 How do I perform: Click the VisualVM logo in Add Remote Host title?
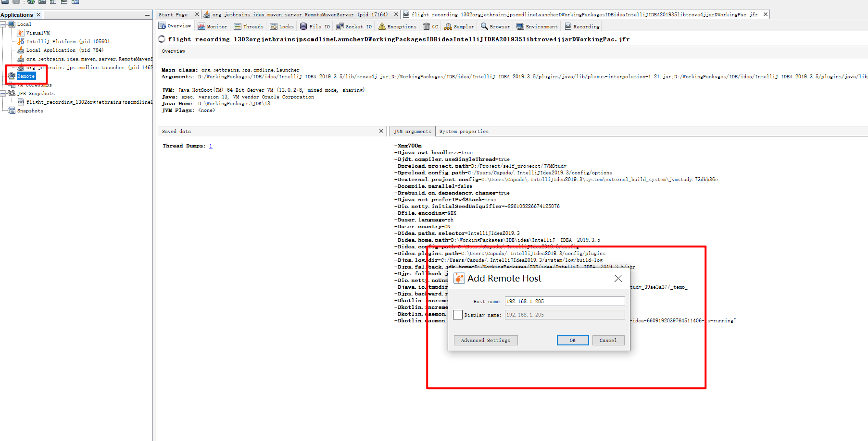coord(459,279)
